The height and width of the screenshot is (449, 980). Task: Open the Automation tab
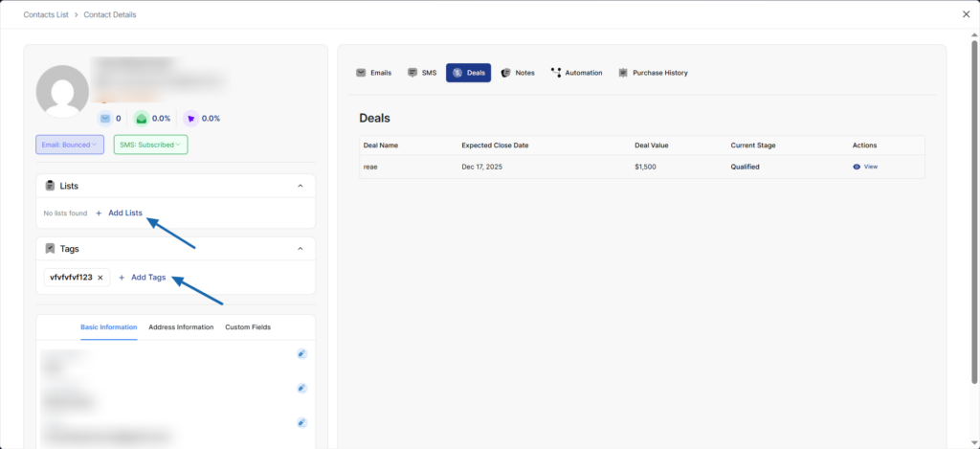tap(576, 73)
